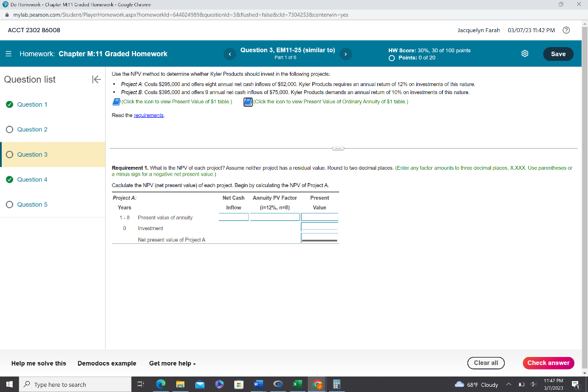The width and height of the screenshot is (588, 392).
Task: Open the Mail app from the taskbar
Action: 200,385
